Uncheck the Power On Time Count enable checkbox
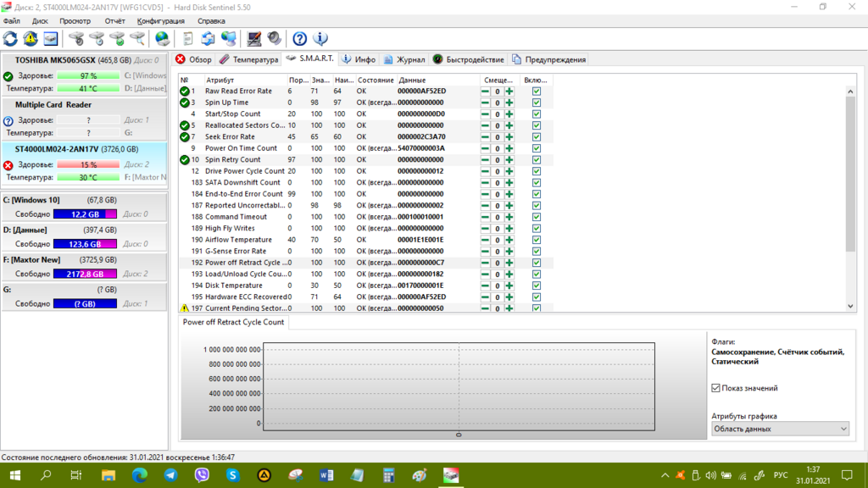 (x=537, y=148)
